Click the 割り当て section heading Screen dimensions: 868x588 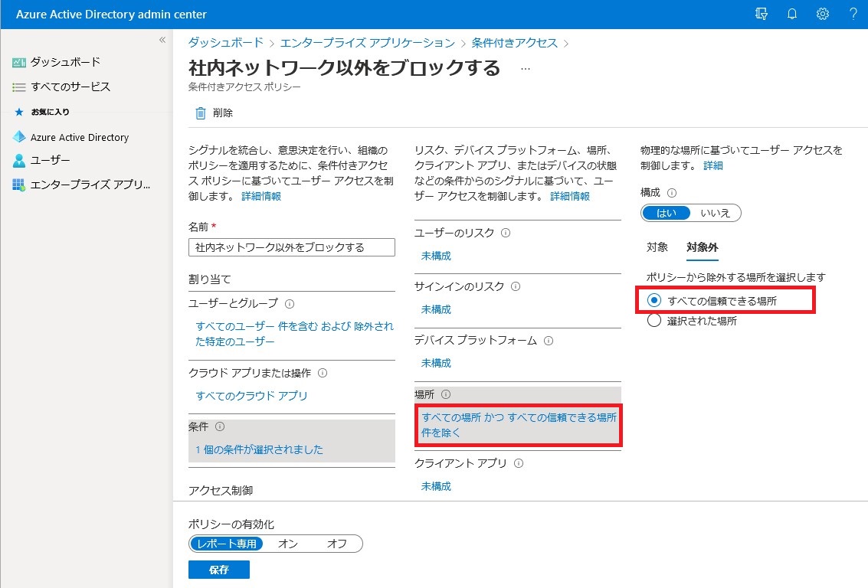point(210,280)
